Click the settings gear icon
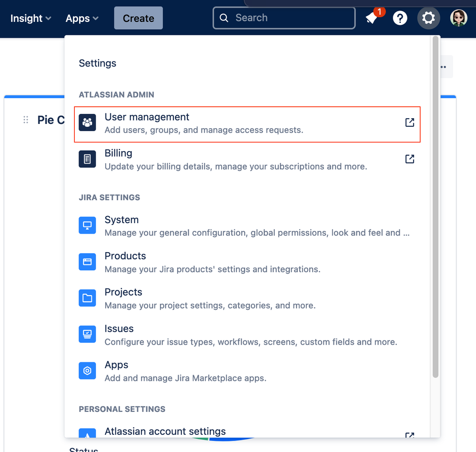Viewport: 476px width, 452px height. (428, 18)
